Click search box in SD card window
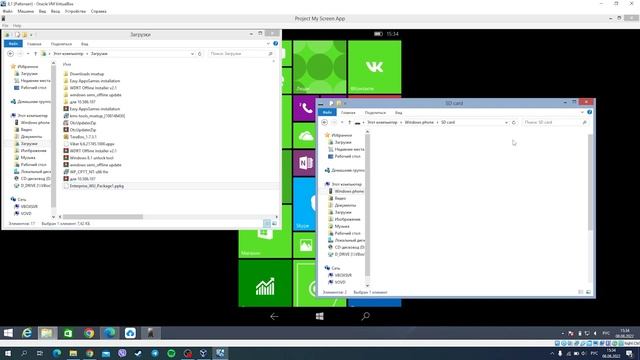Image resolution: width=640 pixels, height=360 pixels. tap(555, 122)
